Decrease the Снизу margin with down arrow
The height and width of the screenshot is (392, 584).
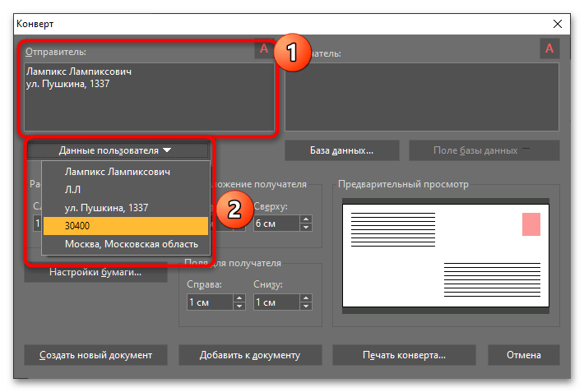pyautogui.click(x=306, y=307)
